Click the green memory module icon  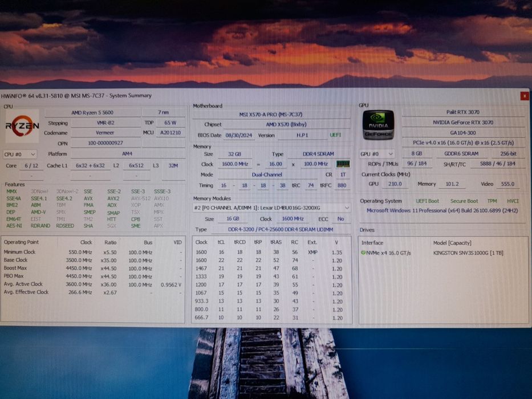[343, 164]
